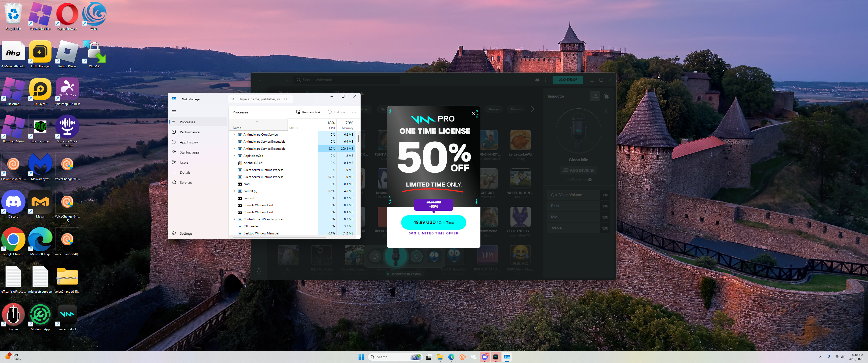
Task: Open the three-dot more options menu
Action: [x=354, y=112]
